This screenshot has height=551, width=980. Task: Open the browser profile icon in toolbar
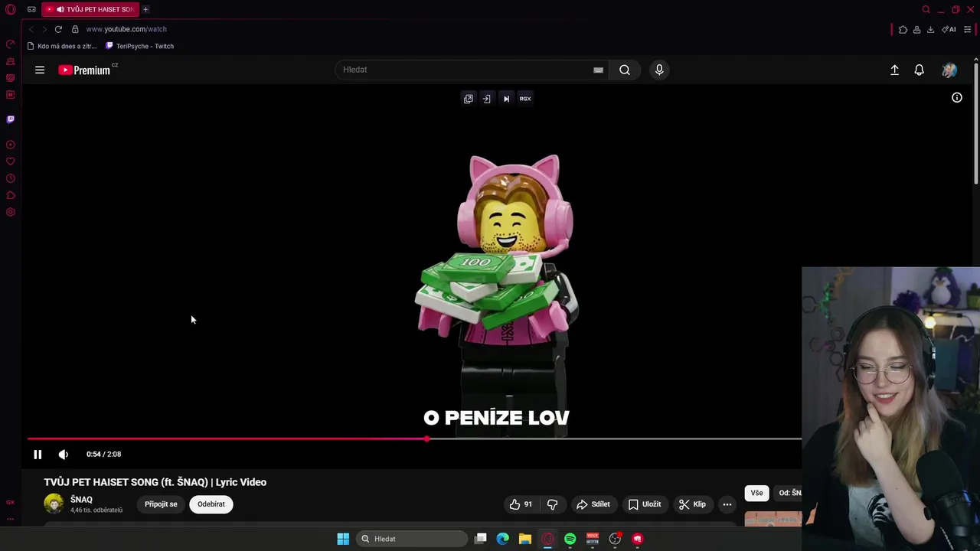coord(916,29)
